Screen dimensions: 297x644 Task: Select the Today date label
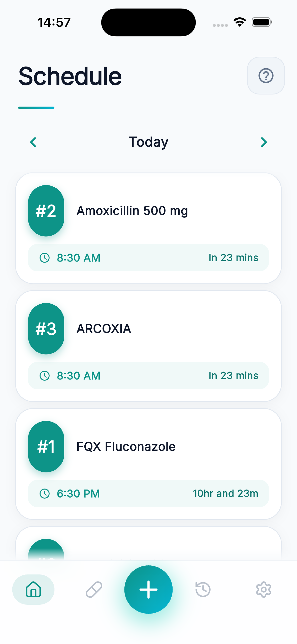[x=148, y=142]
